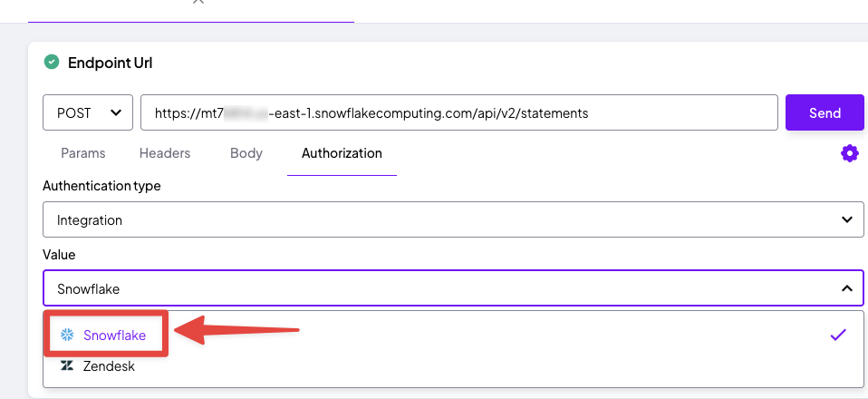Click the chevron in Integration dropdown
The width and height of the screenshot is (868, 399).
(x=846, y=219)
